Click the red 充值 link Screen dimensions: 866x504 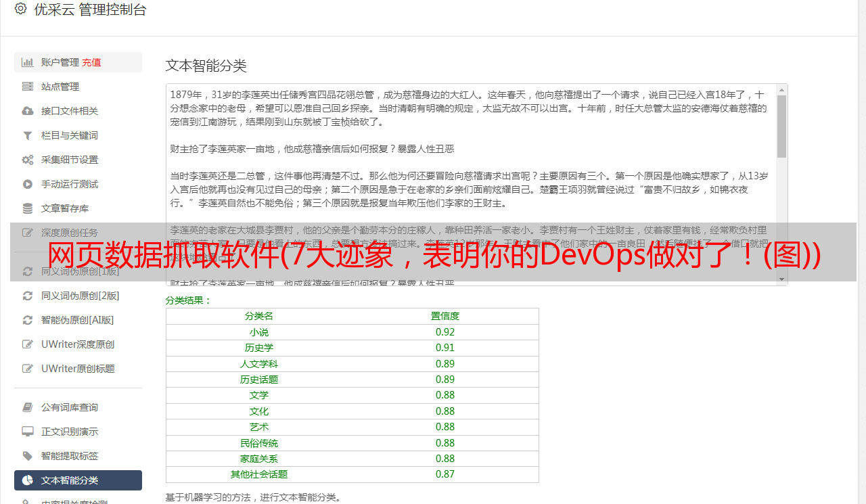pos(91,62)
